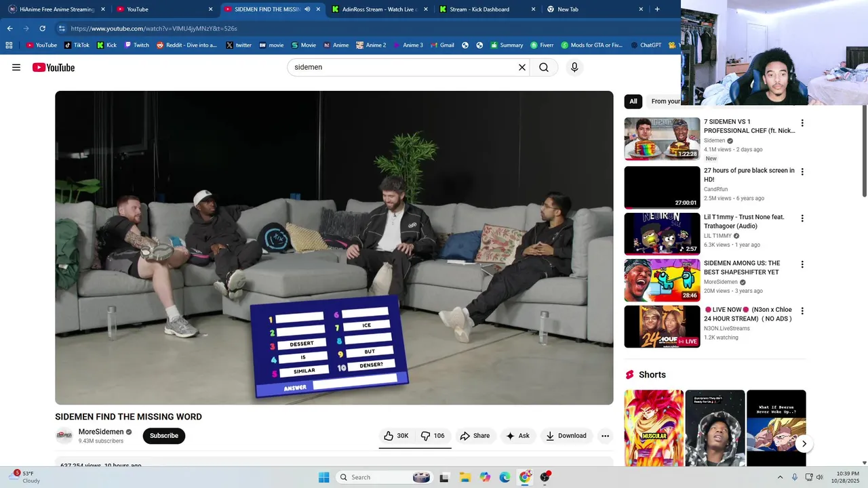This screenshot has height=488, width=868.
Task: Open the TikTok bookmark
Action: [x=77, y=45]
